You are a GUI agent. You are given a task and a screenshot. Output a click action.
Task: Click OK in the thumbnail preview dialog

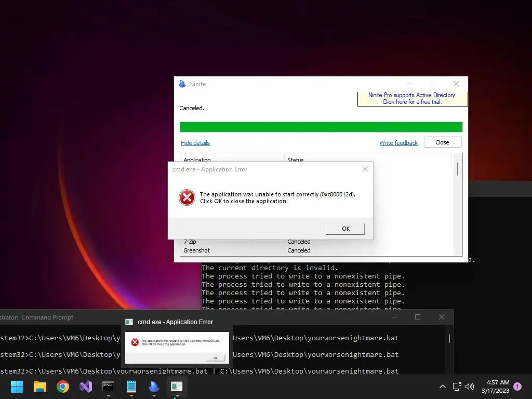pyautogui.click(x=216, y=358)
